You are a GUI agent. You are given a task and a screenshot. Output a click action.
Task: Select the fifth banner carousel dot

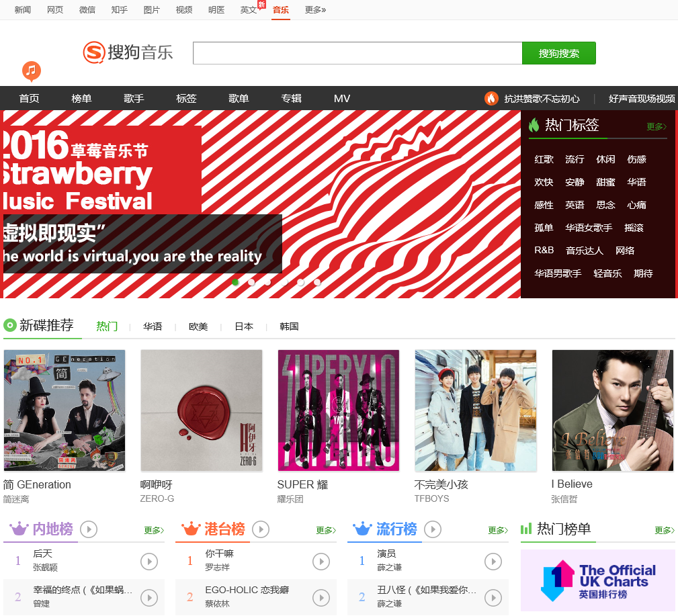coord(301,282)
